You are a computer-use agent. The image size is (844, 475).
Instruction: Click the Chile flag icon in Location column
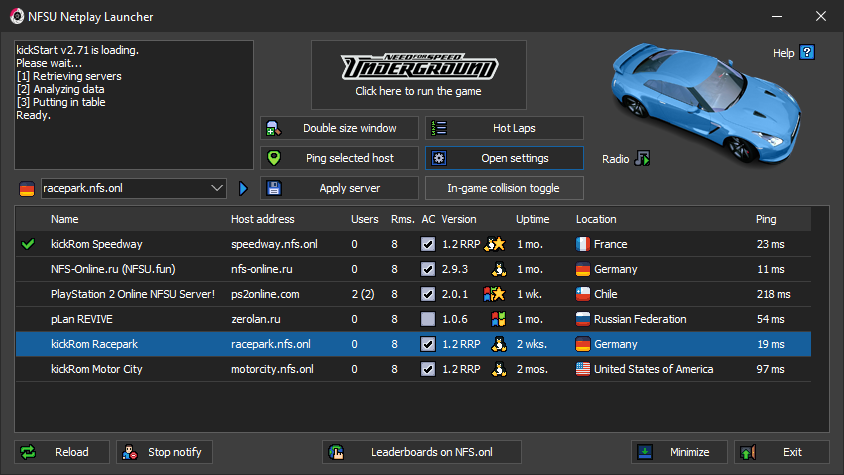pos(583,294)
